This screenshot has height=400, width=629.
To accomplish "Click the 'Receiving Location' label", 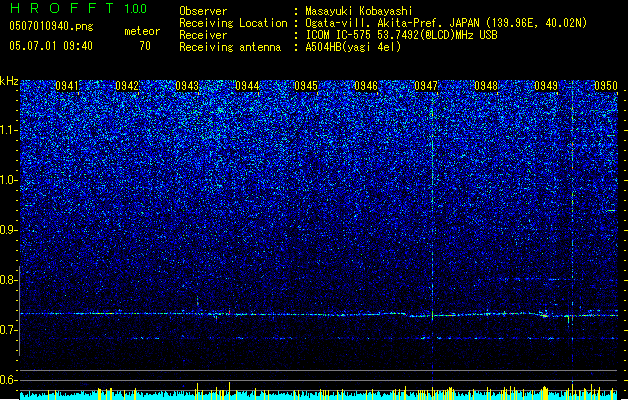I will [x=233, y=23].
